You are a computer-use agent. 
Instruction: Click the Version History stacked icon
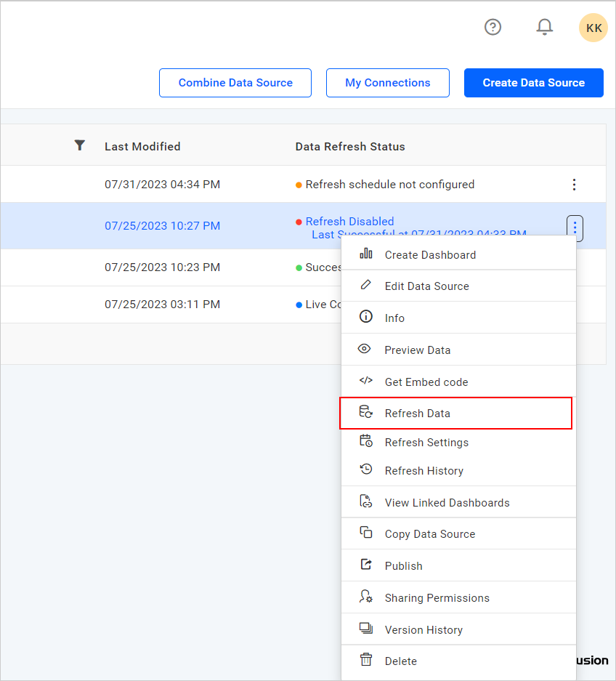(366, 628)
